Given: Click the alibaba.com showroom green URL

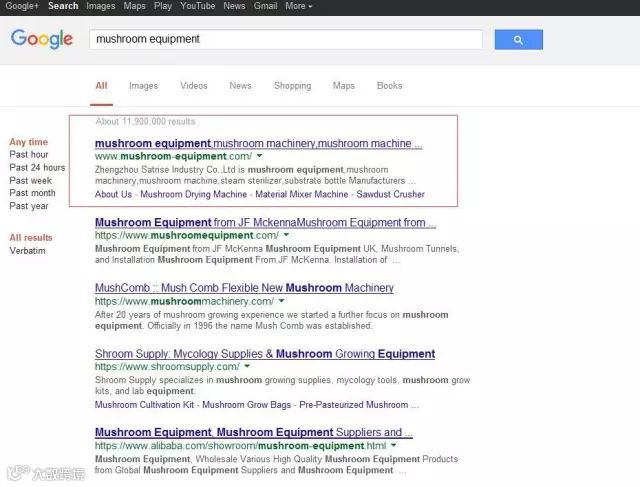Looking at the screenshot, I should click(x=240, y=445).
